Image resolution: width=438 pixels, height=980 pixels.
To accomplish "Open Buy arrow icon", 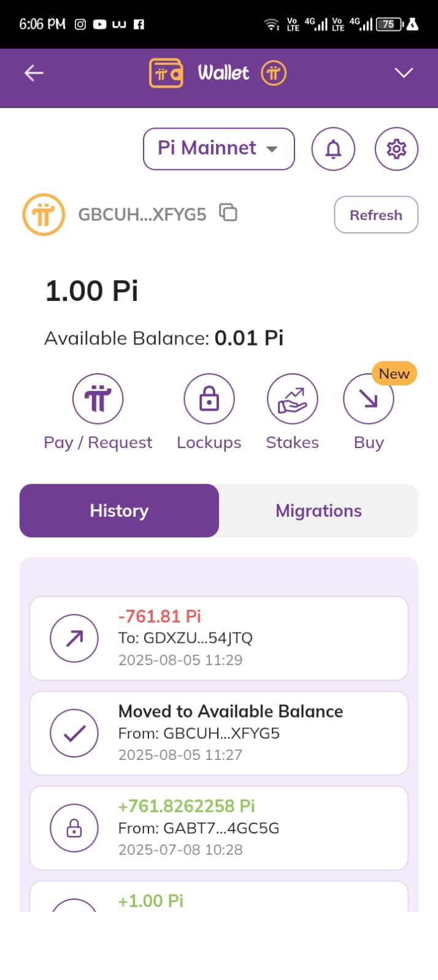I will (x=368, y=399).
